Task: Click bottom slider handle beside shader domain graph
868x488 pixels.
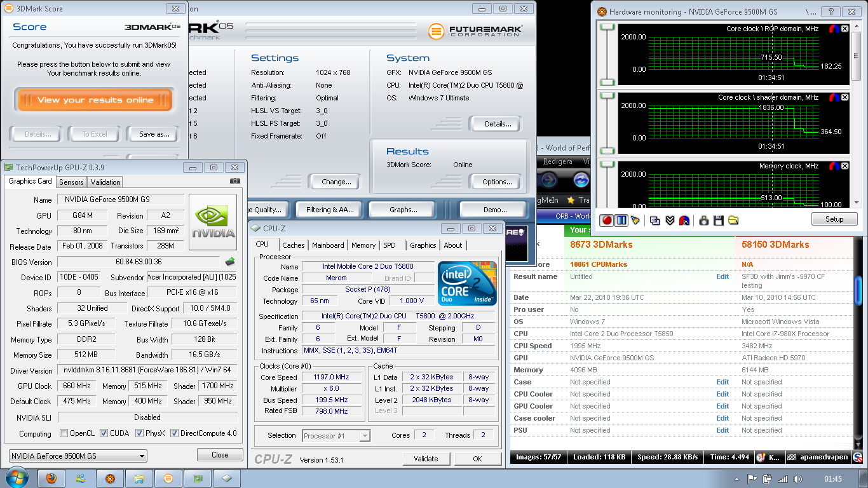Action: pyautogui.click(x=607, y=150)
